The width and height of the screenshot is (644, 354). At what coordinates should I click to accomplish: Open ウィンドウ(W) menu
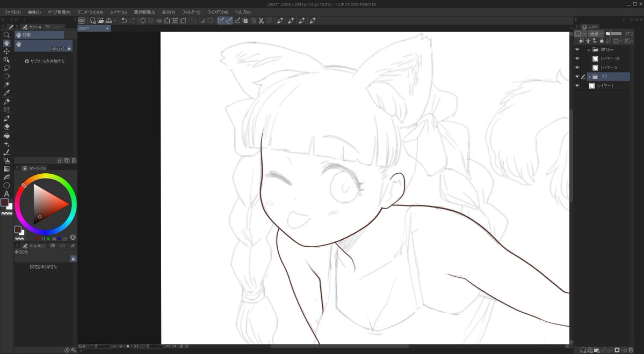(x=218, y=12)
